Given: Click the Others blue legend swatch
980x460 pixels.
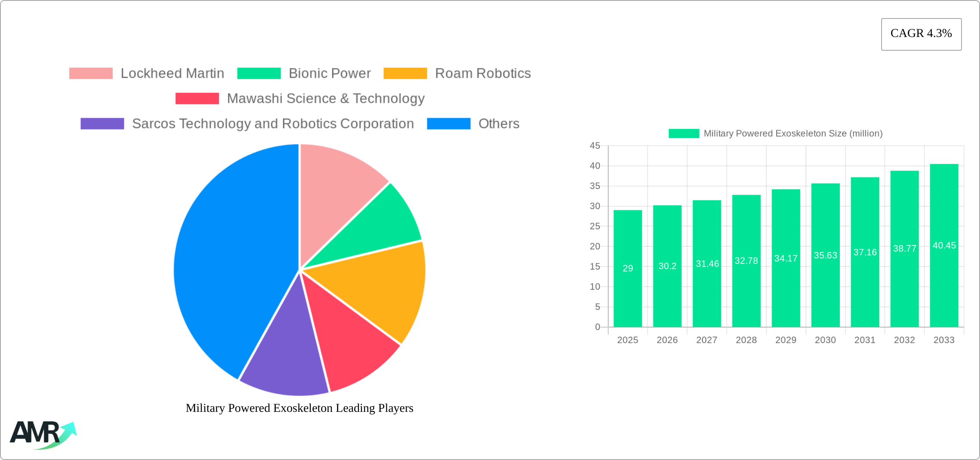Looking at the screenshot, I should [449, 124].
